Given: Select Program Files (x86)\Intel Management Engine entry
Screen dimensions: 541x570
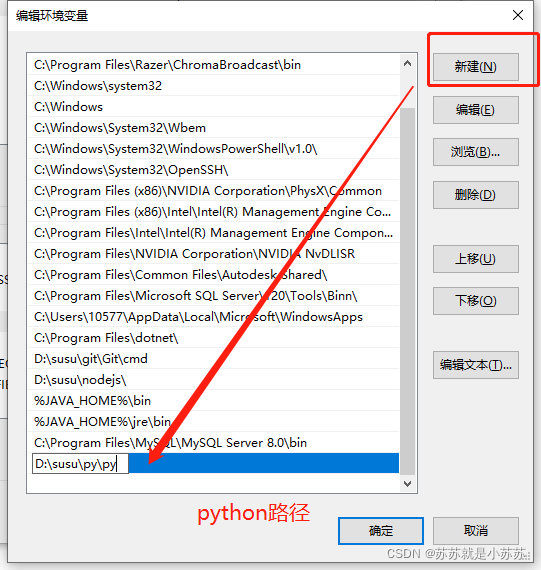Looking at the screenshot, I should tap(213, 212).
